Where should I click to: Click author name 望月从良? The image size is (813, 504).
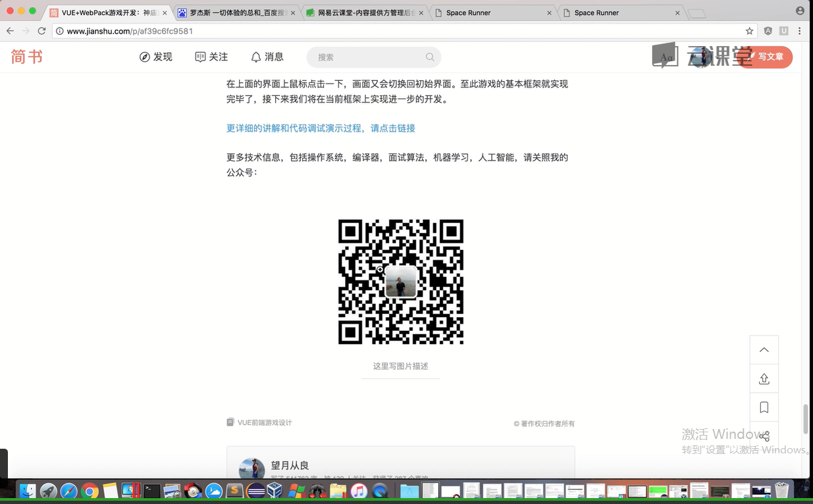(x=290, y=465)
